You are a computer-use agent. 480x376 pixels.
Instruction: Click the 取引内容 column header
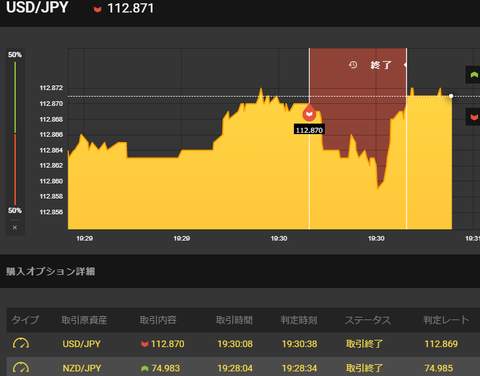click(158, 320)
